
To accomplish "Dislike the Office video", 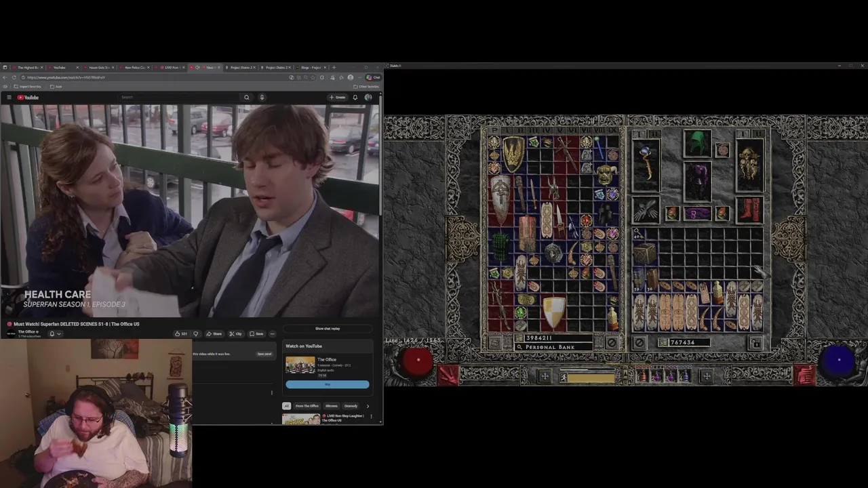I will pos(196,333).
